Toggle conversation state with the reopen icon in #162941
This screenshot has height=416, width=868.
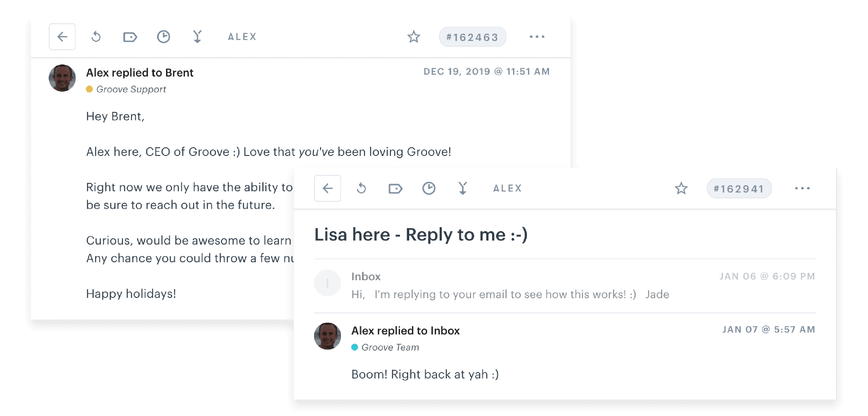361,188
